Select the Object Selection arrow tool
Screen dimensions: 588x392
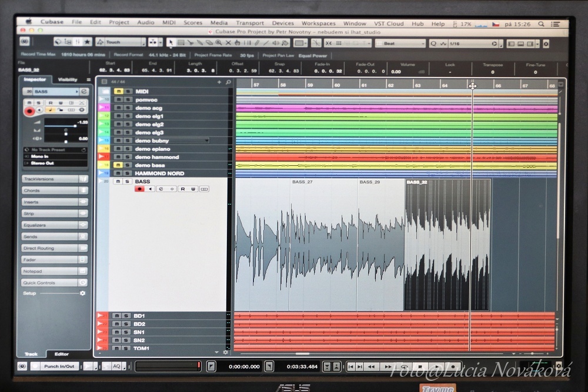(171, 43)
